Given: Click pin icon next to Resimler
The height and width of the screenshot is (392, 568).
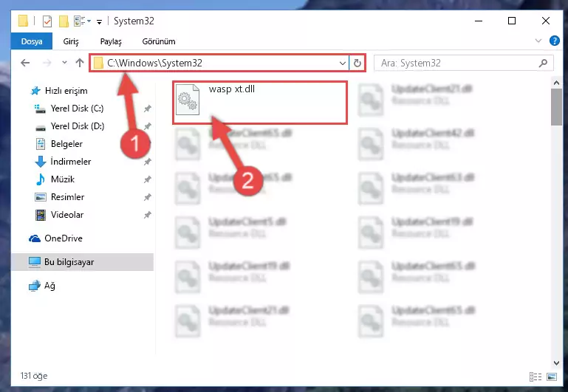Looking at the screenshot, I should coord(148,197).
